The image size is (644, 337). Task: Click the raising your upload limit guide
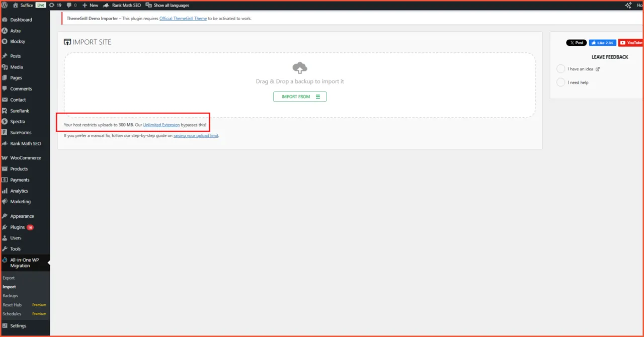click(x=196, y=135)
